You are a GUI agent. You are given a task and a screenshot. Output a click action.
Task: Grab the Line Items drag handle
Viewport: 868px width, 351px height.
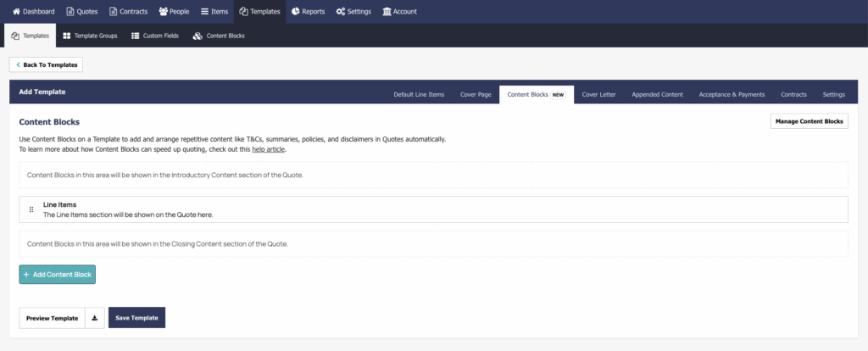click(31, 209)
